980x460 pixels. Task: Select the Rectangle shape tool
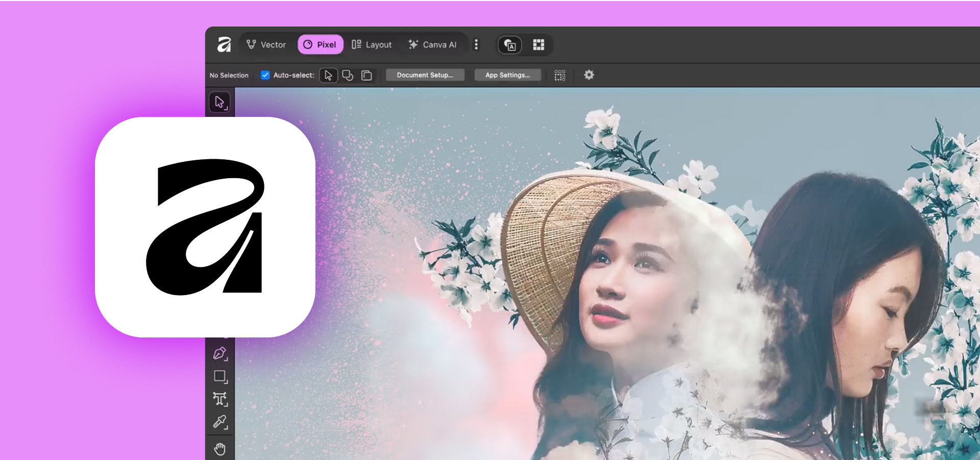click(x=220, y=377)
